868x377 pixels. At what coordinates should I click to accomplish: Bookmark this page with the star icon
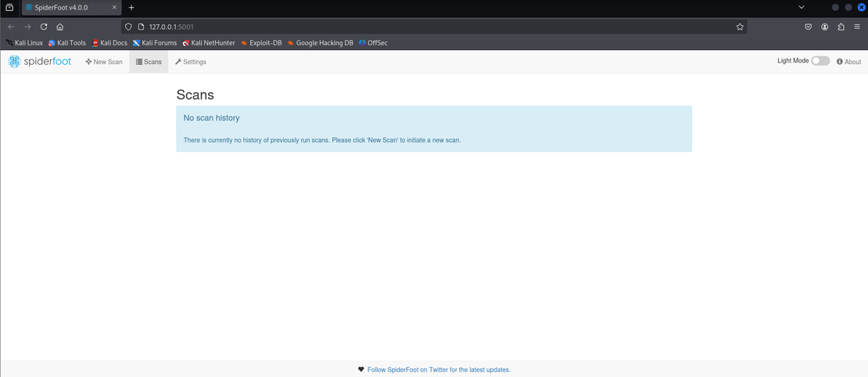click(x=740, y=27)
